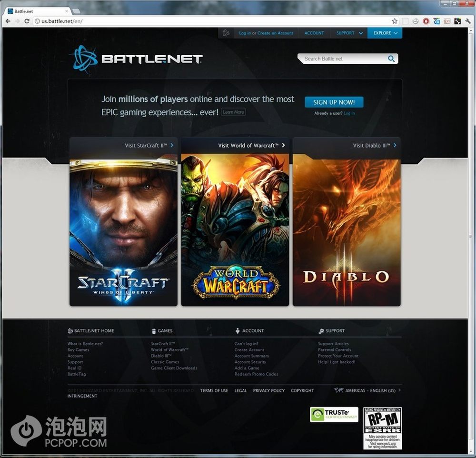Click the What is Battle.net? footer link
This screenshot has width=476, height=458.
(x=85, y=344)
